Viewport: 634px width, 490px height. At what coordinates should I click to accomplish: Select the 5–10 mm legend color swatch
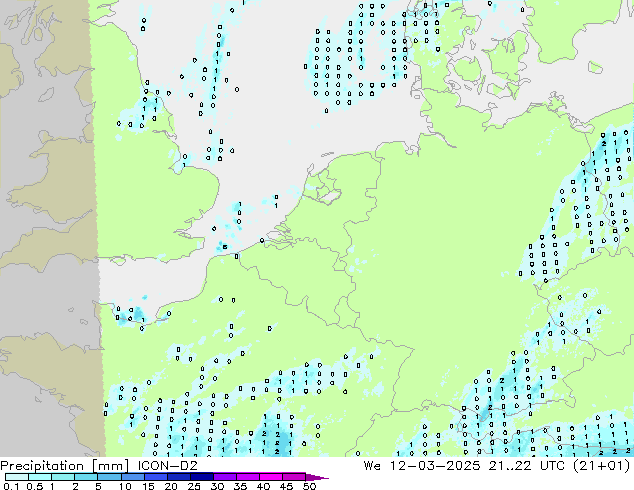109,477
